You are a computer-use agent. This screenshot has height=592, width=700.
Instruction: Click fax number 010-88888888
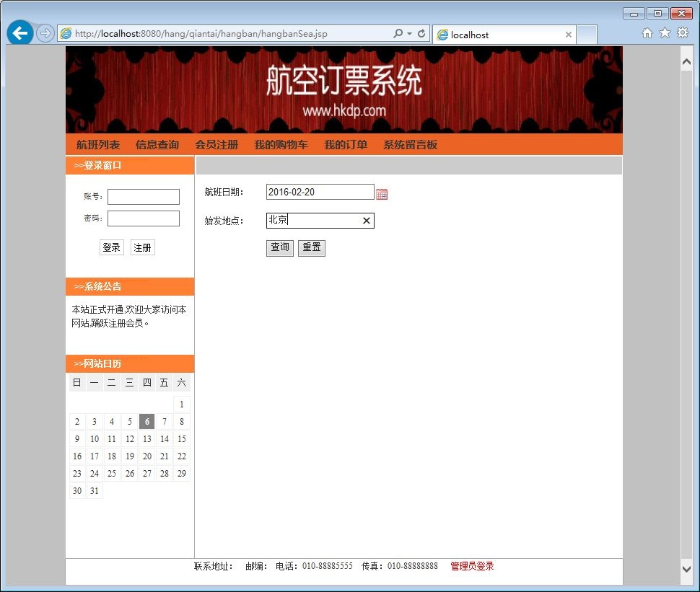click(413, 566)
